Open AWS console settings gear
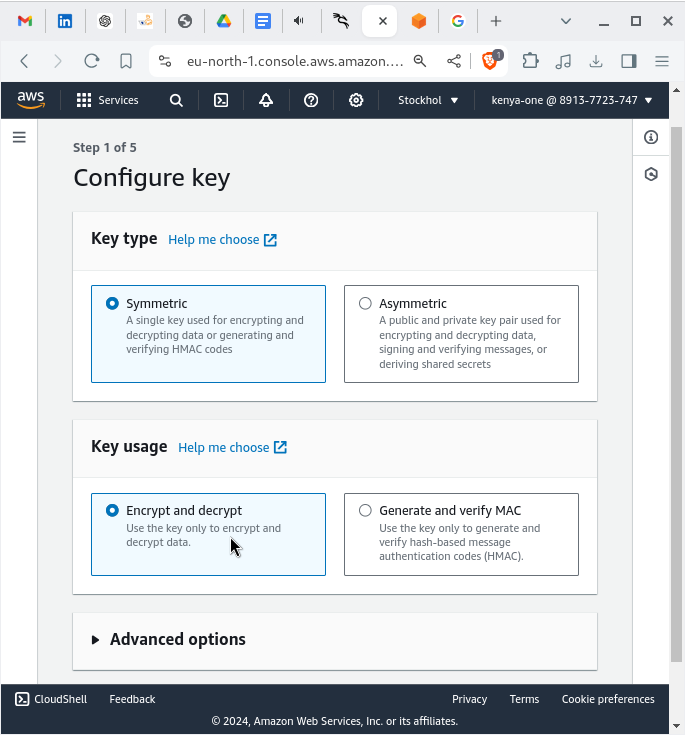The width and height of the screenshot is (685, 735). (x=356, y=100)
